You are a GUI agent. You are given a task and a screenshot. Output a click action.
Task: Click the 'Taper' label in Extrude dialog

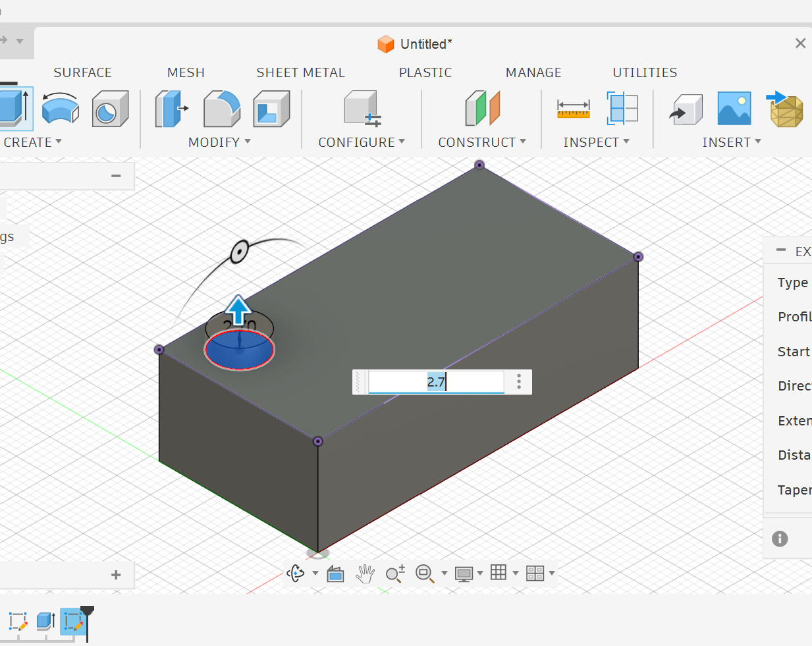pyautogui.click(x=794, y=490)
